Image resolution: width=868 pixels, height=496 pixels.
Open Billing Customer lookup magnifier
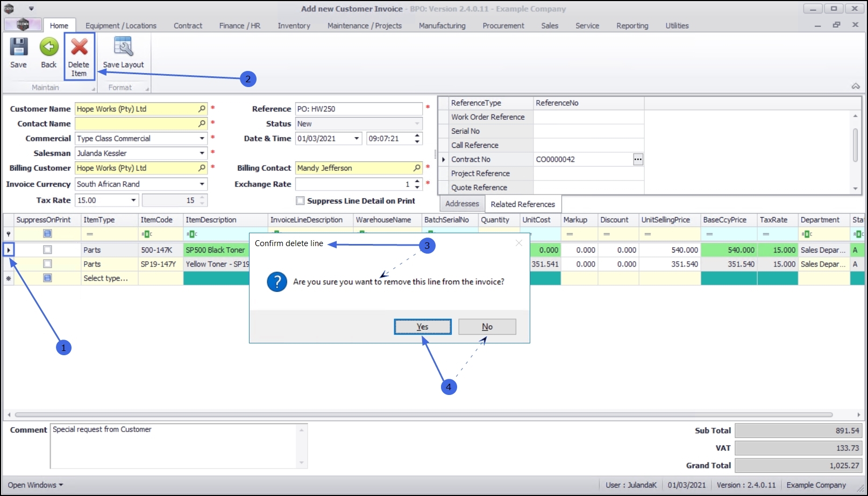tap(202, 168)
